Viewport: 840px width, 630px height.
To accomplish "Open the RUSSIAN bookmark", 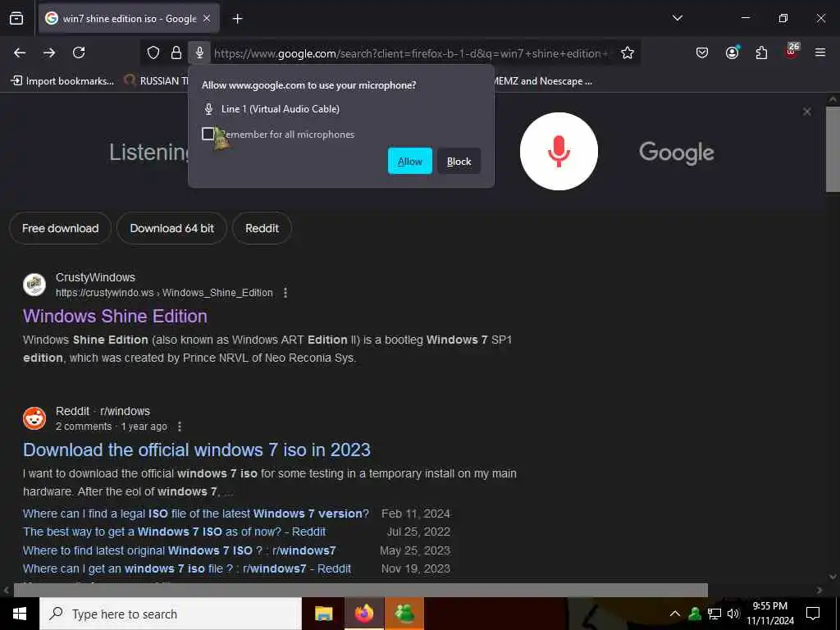I will [157, 81].
